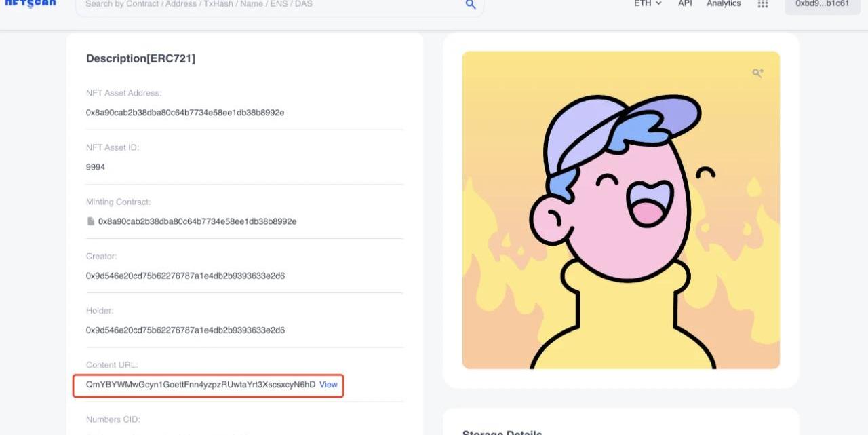Open the Minting Contract address link
Viewport: 868px width, 435px height.
tap(197, 221)
